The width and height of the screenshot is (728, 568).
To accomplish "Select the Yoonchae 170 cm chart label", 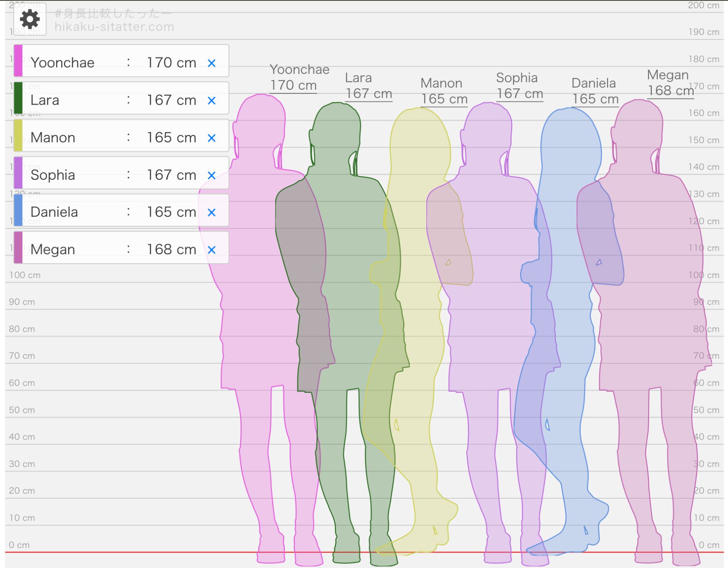I will coord(299,77).
